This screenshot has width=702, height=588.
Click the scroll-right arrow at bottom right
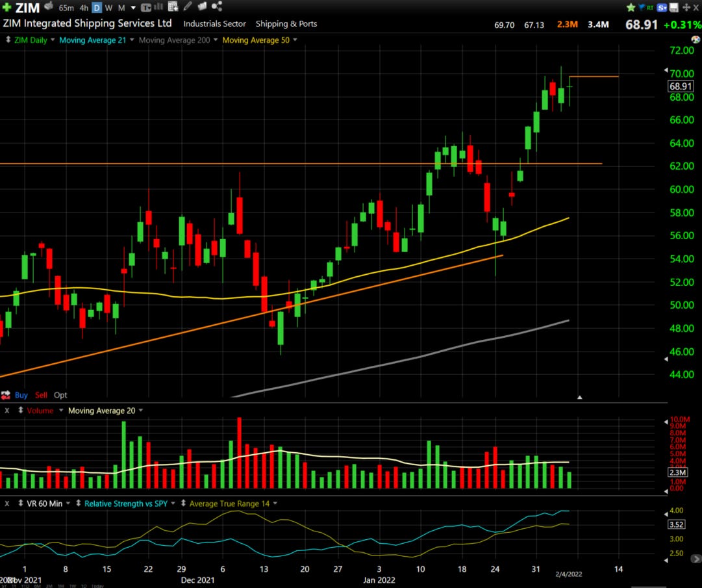[x=696, y=559]
